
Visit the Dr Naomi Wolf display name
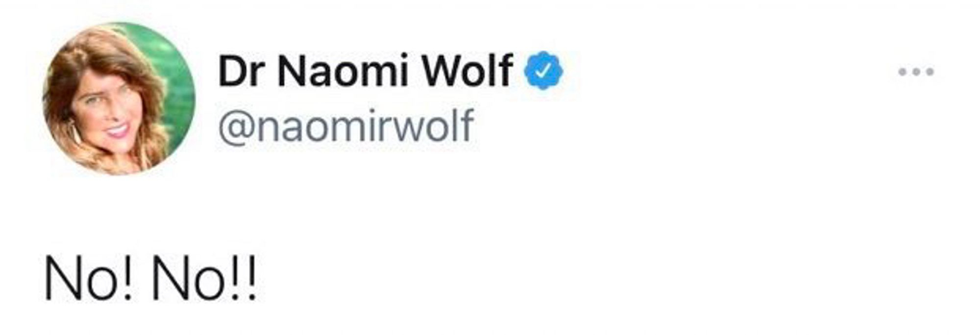(366, 71)
